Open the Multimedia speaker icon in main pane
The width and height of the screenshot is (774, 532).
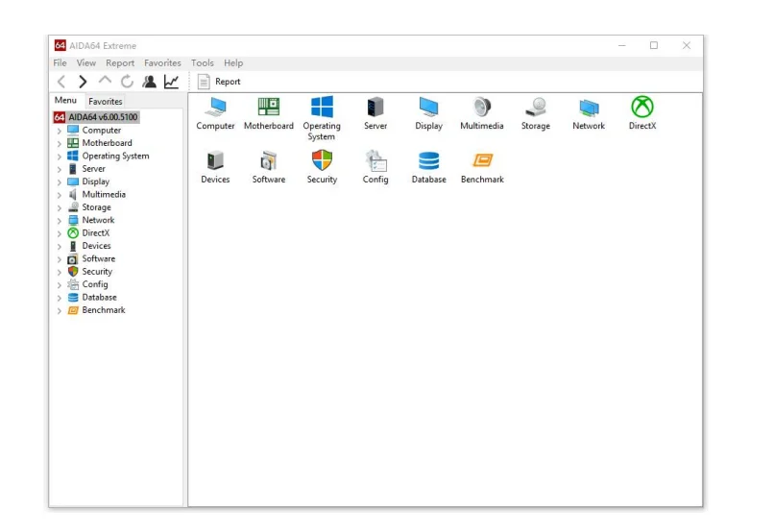pos(482,108)
